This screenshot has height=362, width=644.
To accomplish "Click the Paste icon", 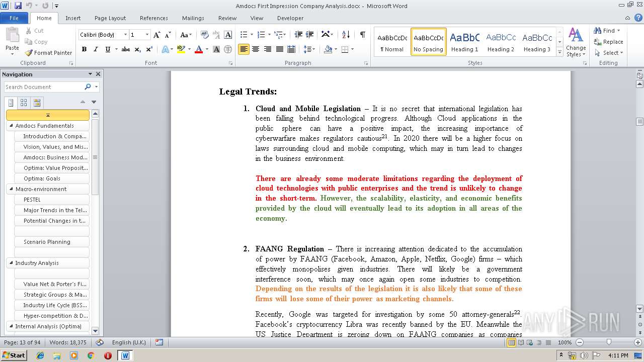I will pos(12,36).
